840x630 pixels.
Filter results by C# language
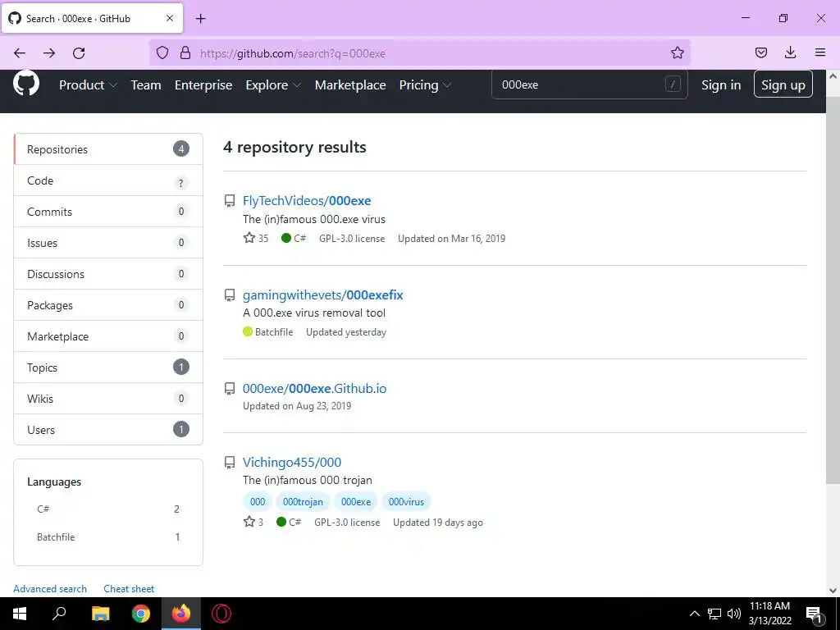tap(108, 509)
